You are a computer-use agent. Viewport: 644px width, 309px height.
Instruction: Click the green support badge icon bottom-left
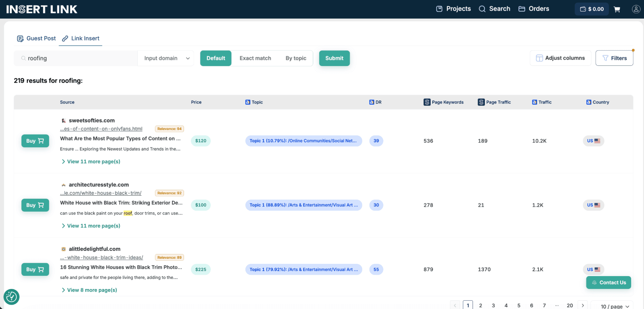pos(11,297)
